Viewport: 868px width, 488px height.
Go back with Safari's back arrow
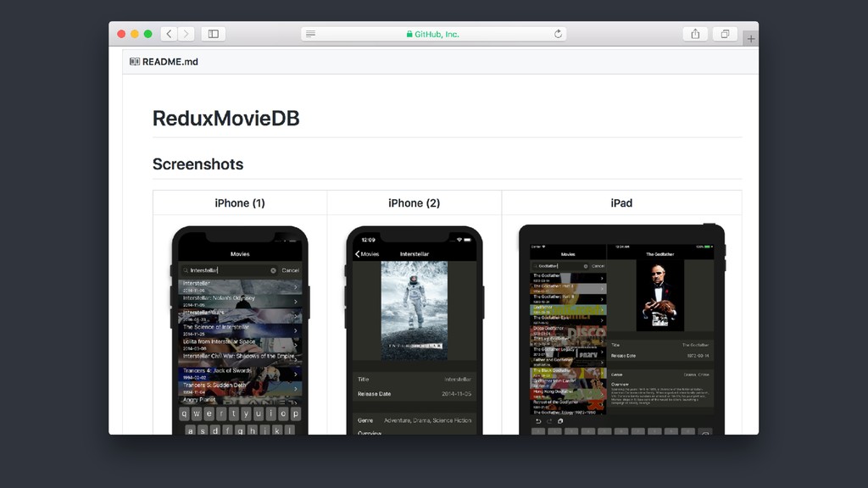[x=169, y=34]
